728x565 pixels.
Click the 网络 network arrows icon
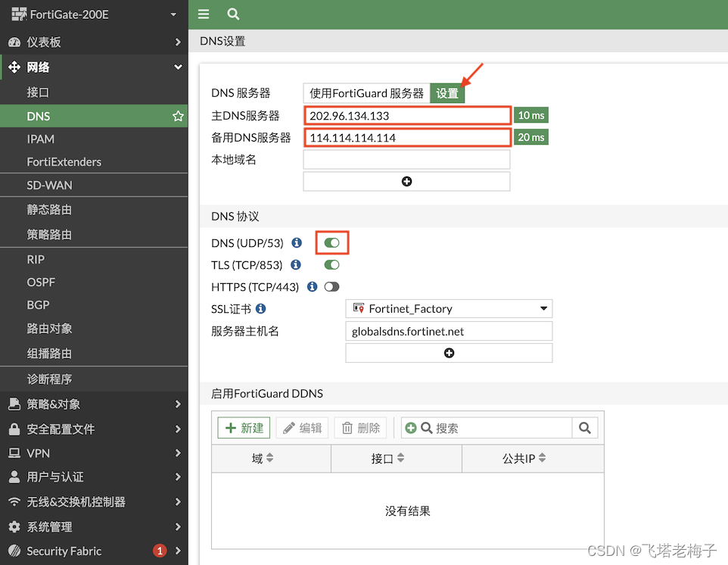pos(14,67)
